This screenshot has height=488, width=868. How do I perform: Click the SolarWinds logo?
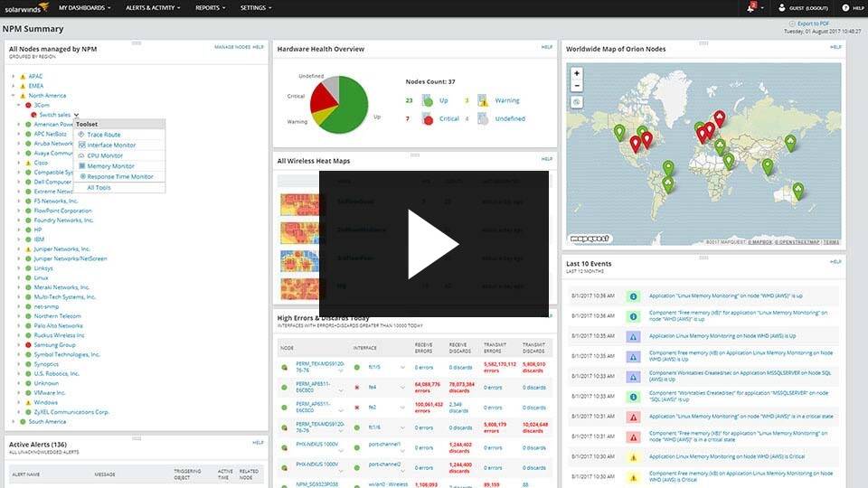coord(26,8)
